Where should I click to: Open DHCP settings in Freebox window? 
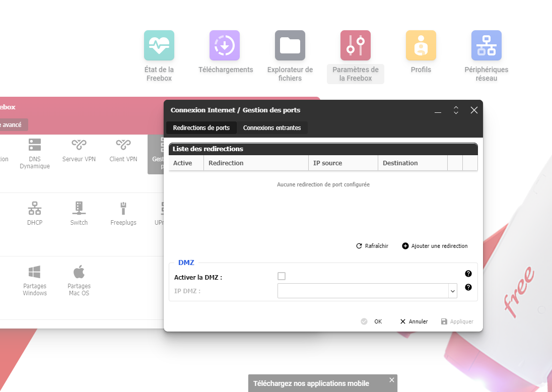(x=34, y=214)
